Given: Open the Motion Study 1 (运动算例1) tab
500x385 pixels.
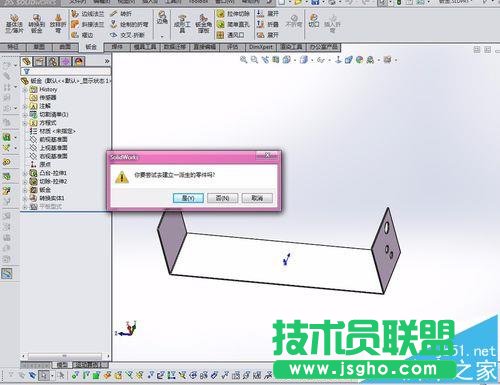Looking at the screenshot, I should point(90,365).
